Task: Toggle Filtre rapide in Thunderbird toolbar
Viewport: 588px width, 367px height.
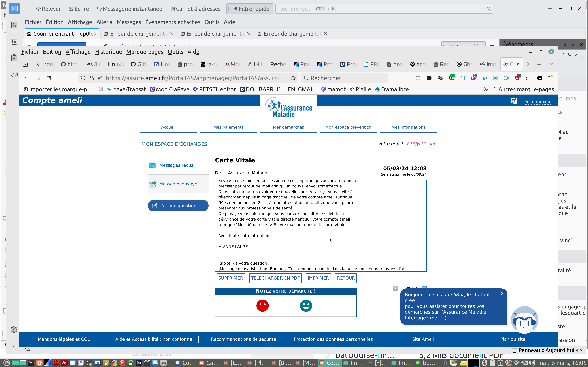Action: [250, 9]
